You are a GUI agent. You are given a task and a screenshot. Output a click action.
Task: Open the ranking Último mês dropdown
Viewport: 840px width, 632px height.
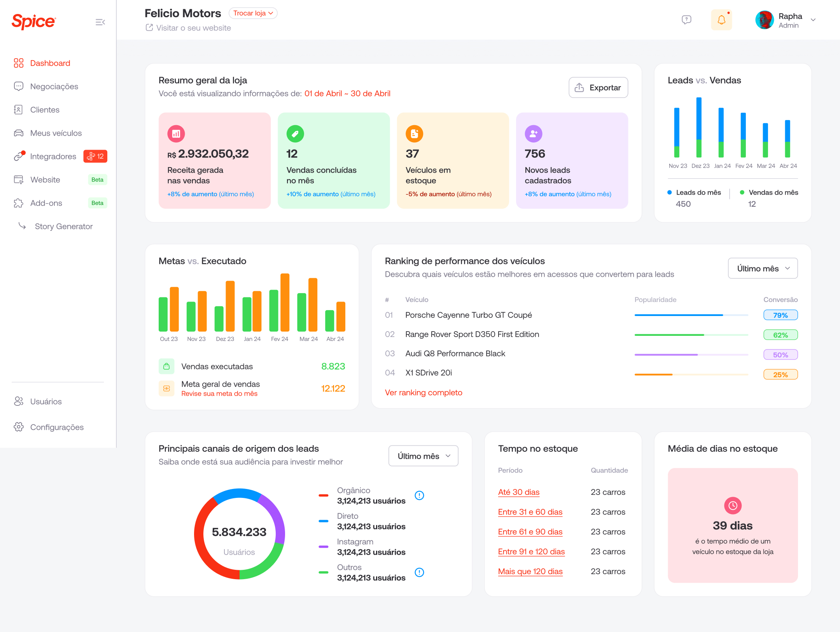[763, 269]
